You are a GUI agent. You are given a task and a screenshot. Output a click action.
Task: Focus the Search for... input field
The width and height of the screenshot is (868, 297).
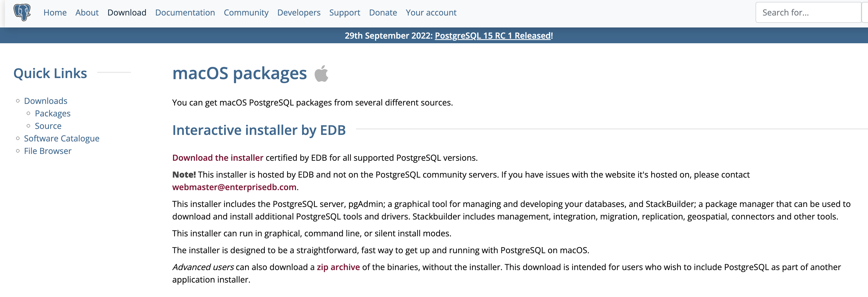point(808,13)
